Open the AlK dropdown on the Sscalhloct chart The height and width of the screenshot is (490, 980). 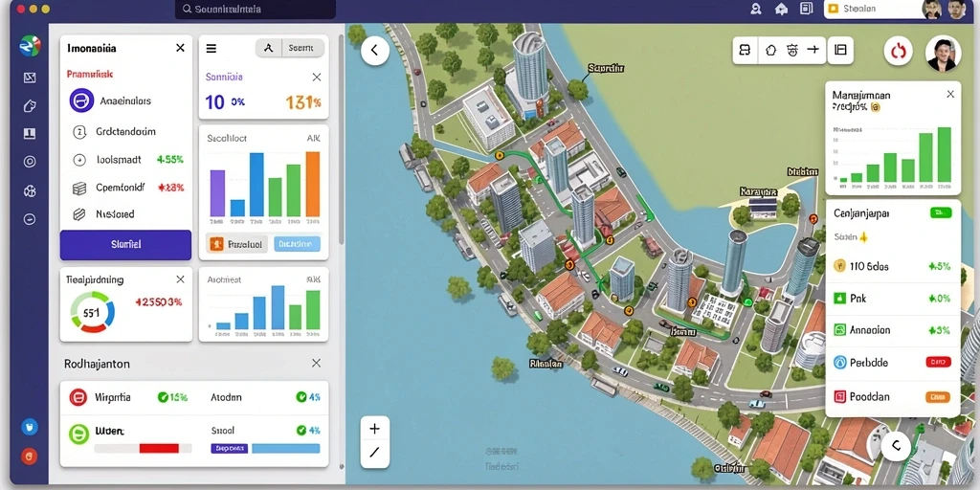point(313,138)
